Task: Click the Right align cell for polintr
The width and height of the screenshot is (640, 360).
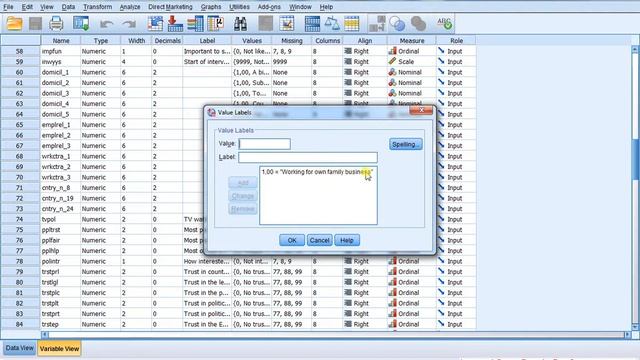Action: click(365, 261)
